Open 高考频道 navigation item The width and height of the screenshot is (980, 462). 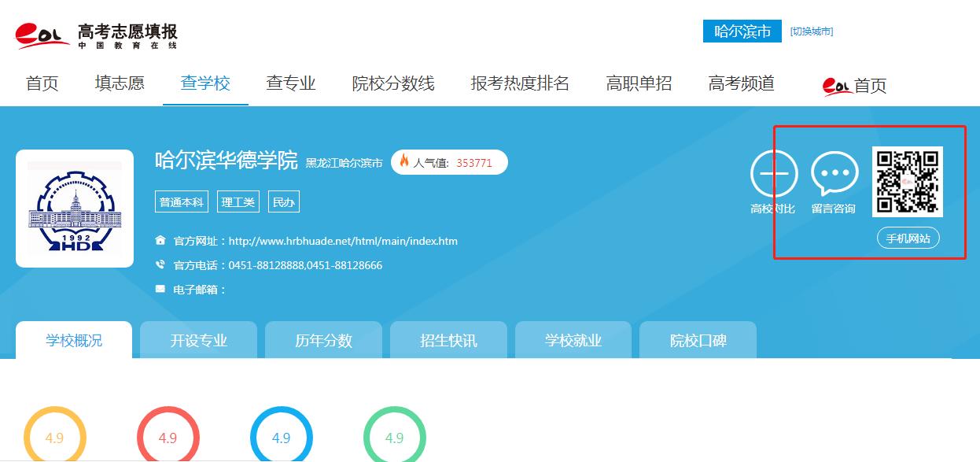742,83
